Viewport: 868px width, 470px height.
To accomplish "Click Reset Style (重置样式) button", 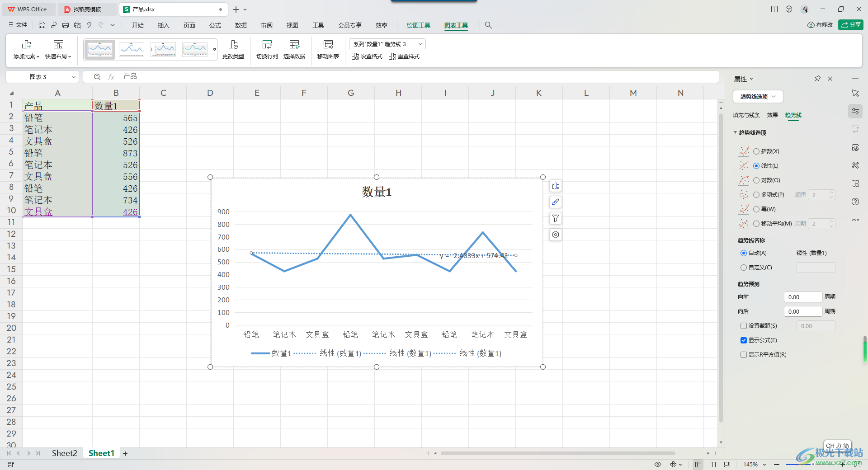I will pos(404,56).
